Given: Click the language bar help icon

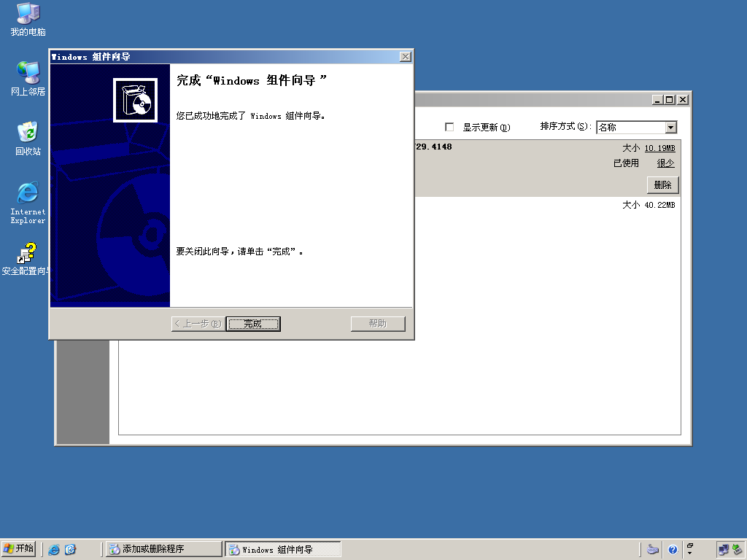Looking at the screenshot, I should [x=673, y=550].
